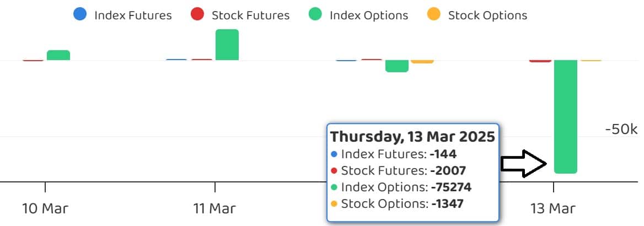Click the red Stock Futures legend dot
Image resolution: width=644 pixels, height=226 pixels.
tap(198, 15)
